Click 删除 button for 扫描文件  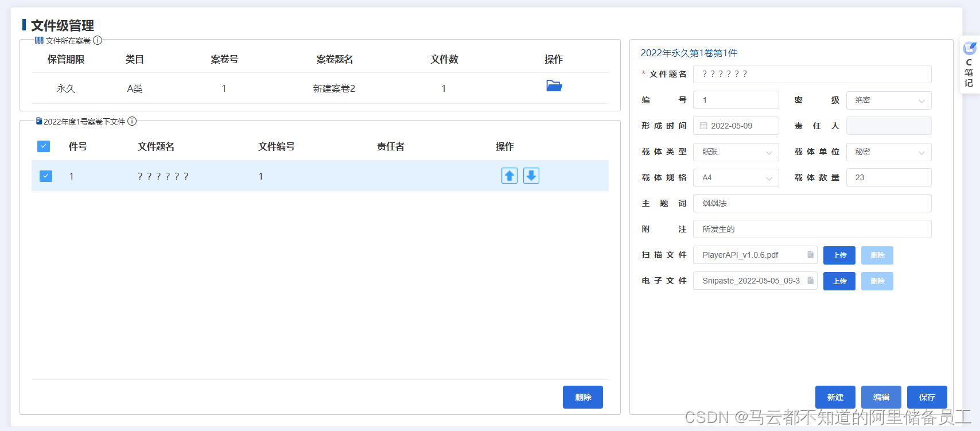point(877,255)
